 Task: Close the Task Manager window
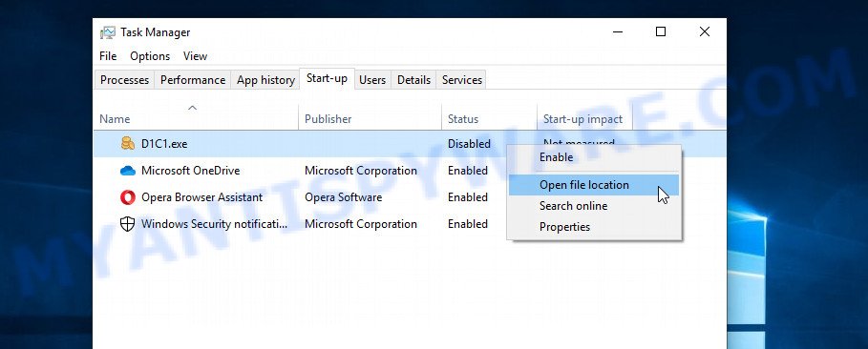pyautogui.click(x=704, y=32)
